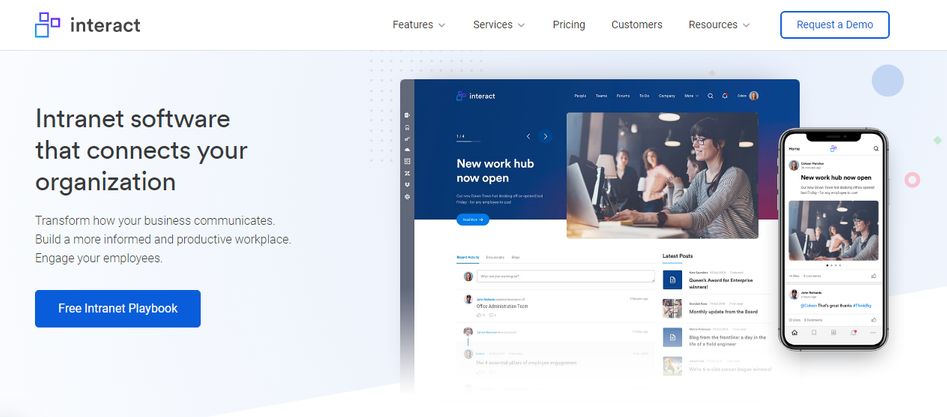Select Company in the intranet preview nav
The height and width of the screenshot is (417, 947).
click(x=667, y=95)
